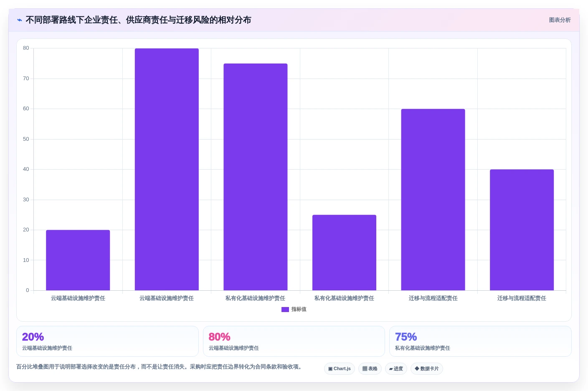Click the 75% stat value
This screenshot has height=391, width=588.
click(406, 337)
